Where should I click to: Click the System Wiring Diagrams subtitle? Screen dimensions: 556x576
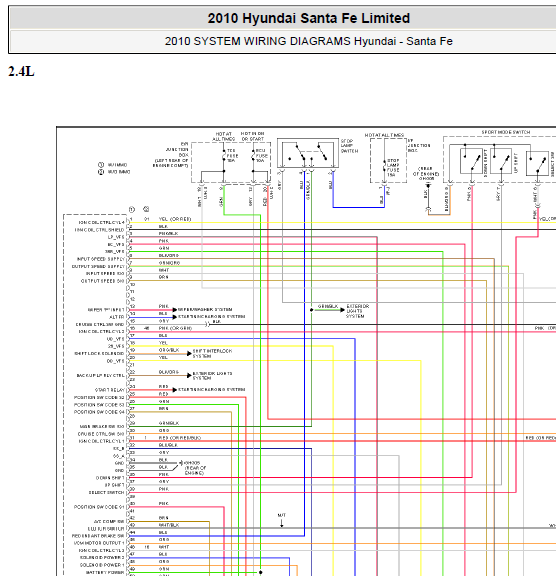(x=308, y=41)
